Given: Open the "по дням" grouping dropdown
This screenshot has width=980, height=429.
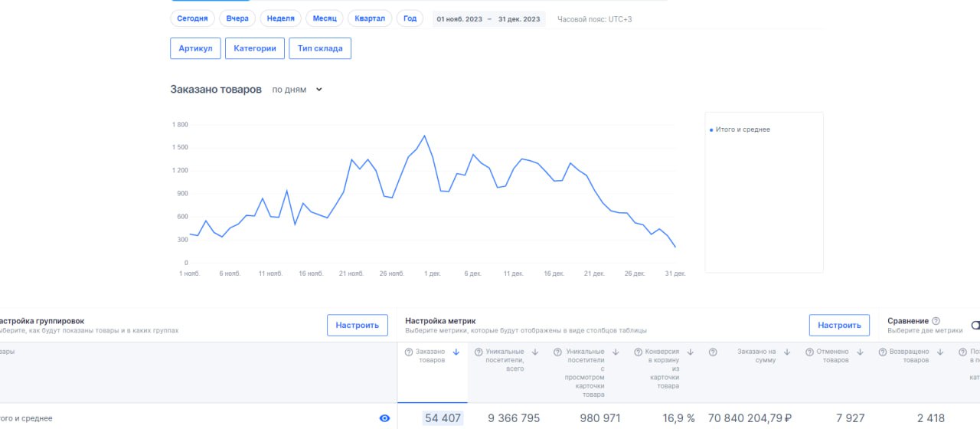Looking at the screenshot, I should click(298, 90).
